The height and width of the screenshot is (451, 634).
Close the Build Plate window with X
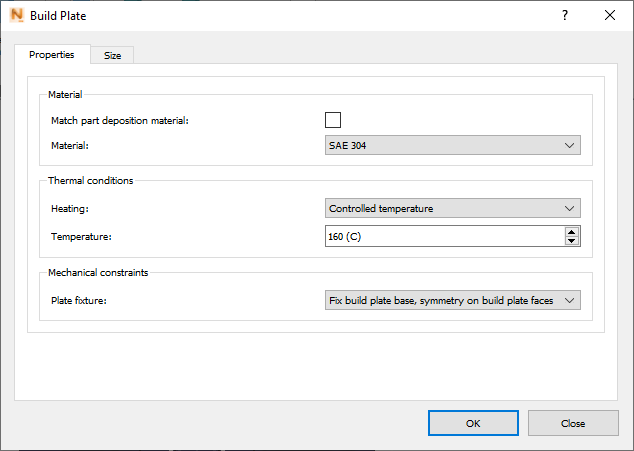(x=610, y=15)
